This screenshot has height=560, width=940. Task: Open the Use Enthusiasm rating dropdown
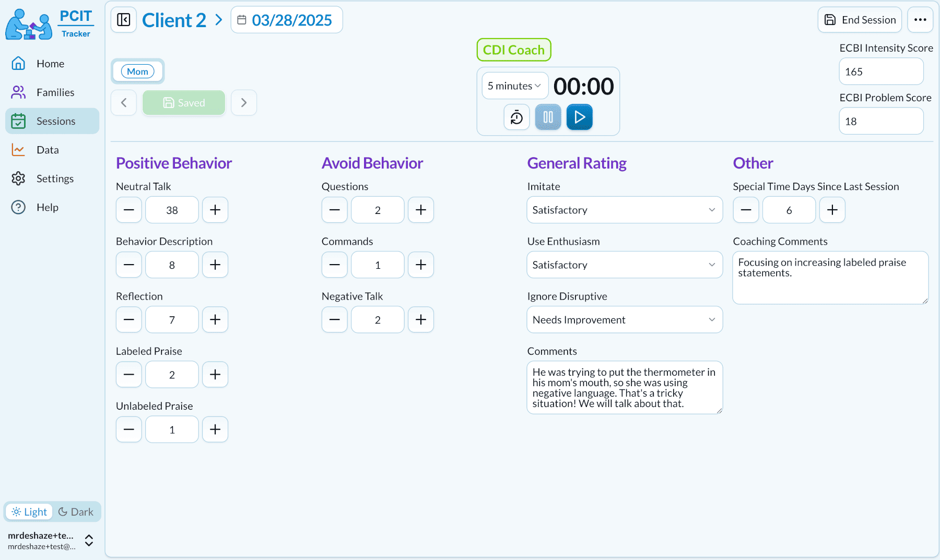(625, 265)
